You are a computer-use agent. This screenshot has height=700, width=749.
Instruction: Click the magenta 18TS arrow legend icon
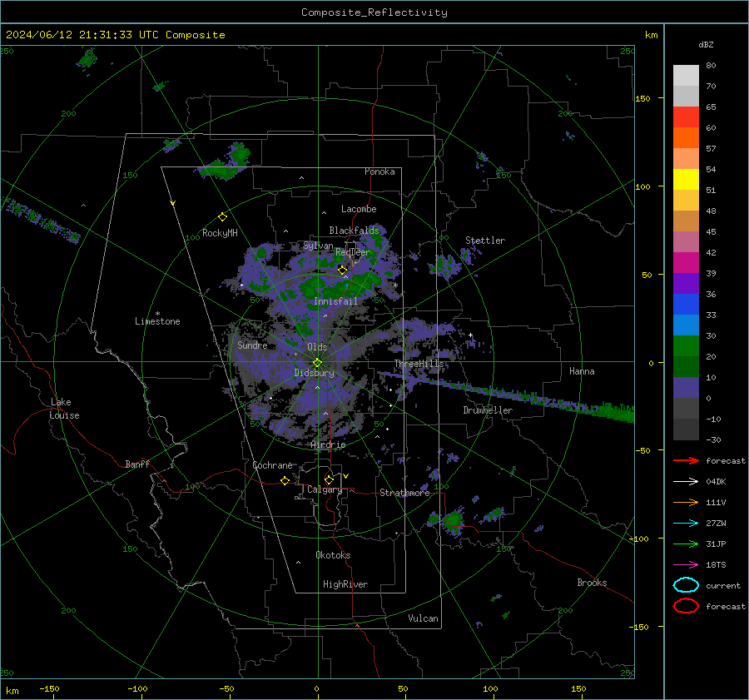point(686,565)
